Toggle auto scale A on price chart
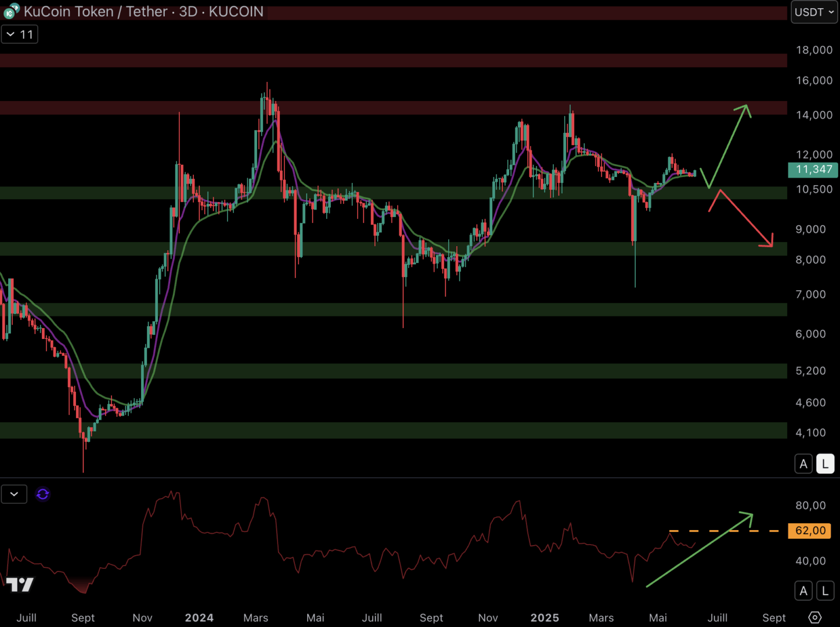The height and width of the screenshot is (627, 840). 803,464
